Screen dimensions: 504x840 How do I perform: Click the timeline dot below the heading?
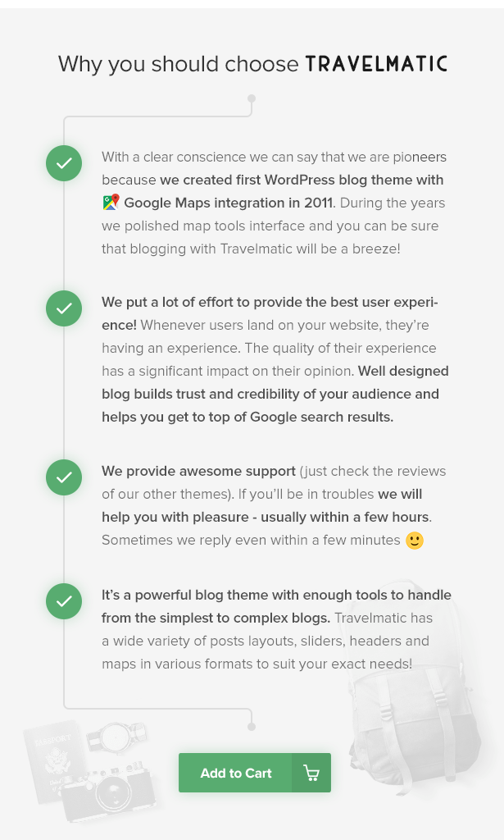252,98
